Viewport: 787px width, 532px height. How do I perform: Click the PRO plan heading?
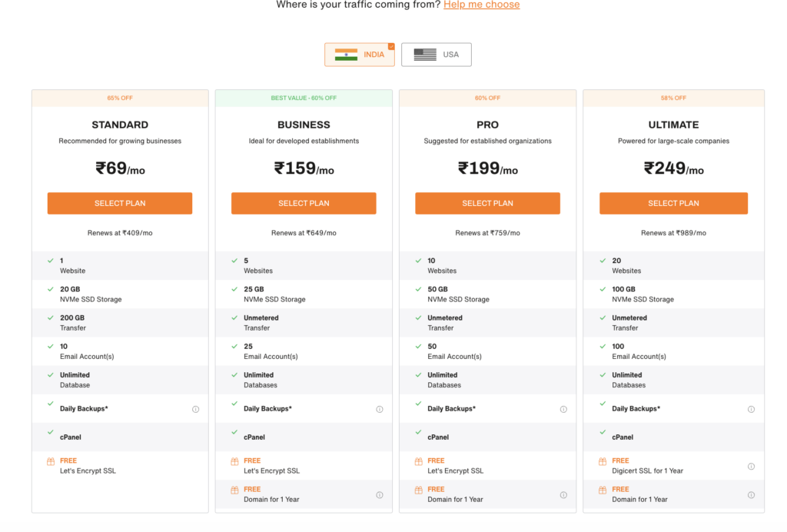[x=487, y=125]
